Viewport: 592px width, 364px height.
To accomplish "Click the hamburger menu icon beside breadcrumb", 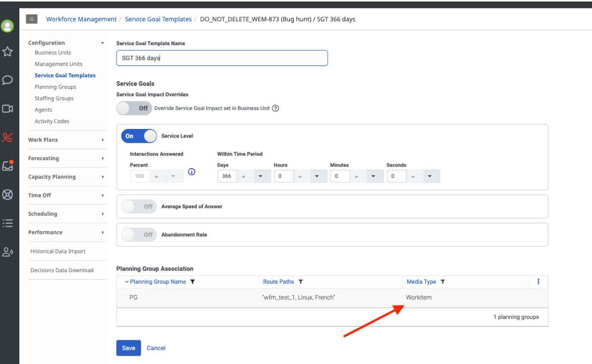I will point(32,19).
